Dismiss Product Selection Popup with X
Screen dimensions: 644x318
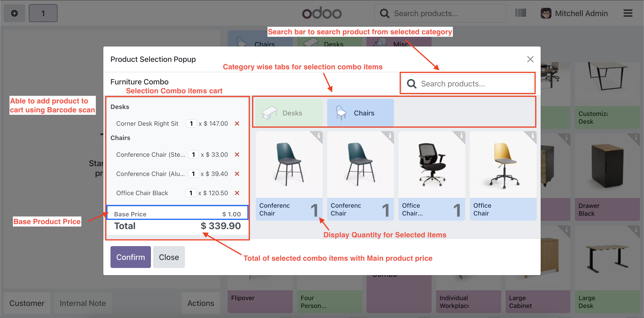(x=530, y=59)
